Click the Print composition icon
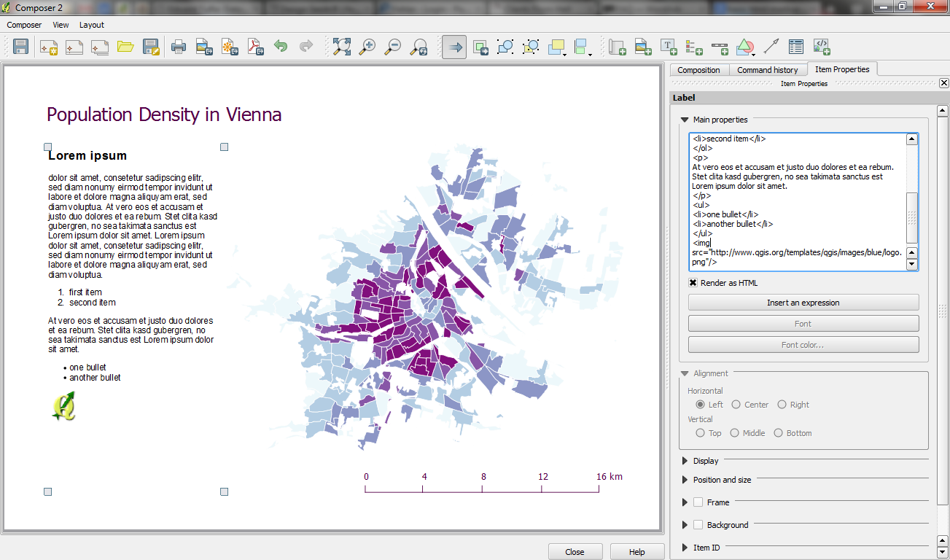This screenshot has height=560, width=950. [179, 47]
